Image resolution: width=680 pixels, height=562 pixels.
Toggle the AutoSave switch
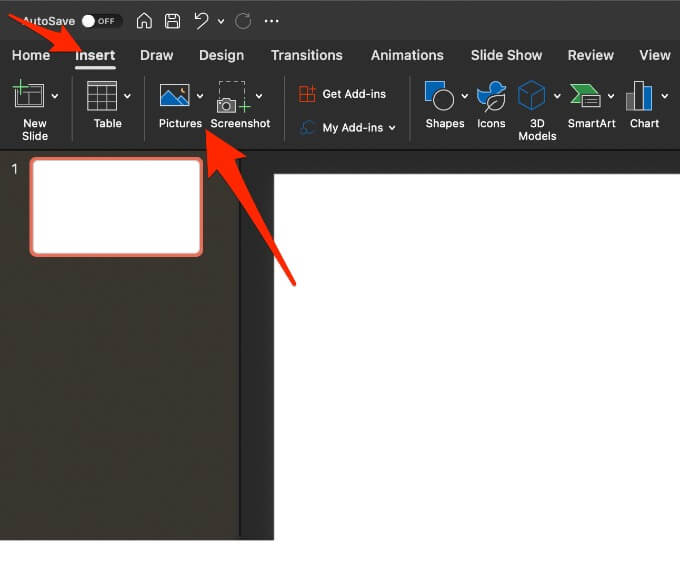101,21
